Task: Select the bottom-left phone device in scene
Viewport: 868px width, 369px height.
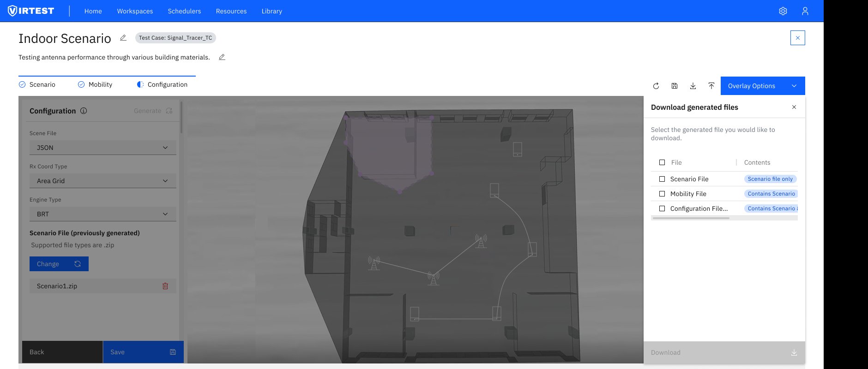Action: coord(415,314)
